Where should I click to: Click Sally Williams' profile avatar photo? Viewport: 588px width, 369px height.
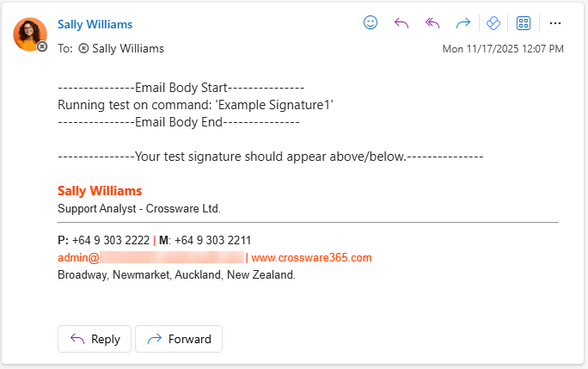pyautogui.click(x=29, y=34)
